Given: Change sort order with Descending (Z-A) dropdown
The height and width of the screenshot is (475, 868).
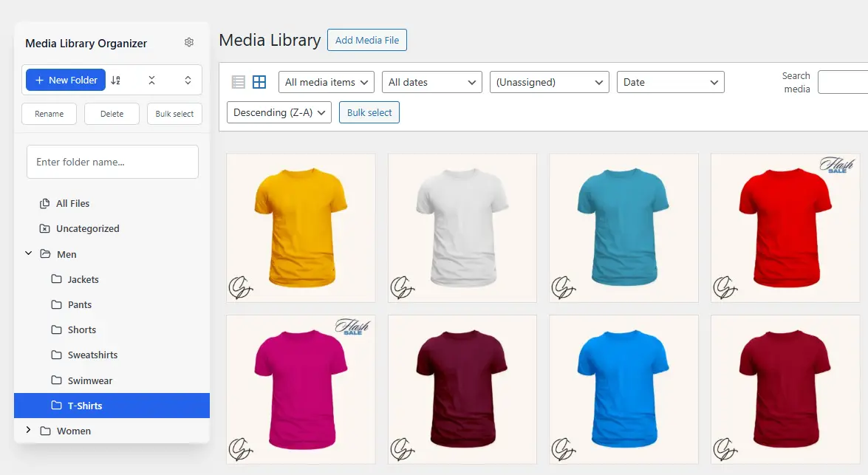Looking at the screenshot, I should point(278,112).
